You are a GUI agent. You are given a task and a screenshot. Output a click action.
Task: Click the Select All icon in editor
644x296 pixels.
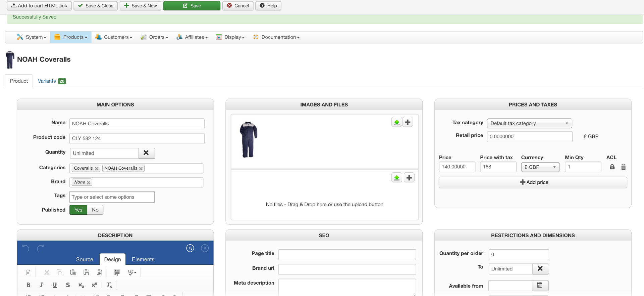tap(117, 272)
